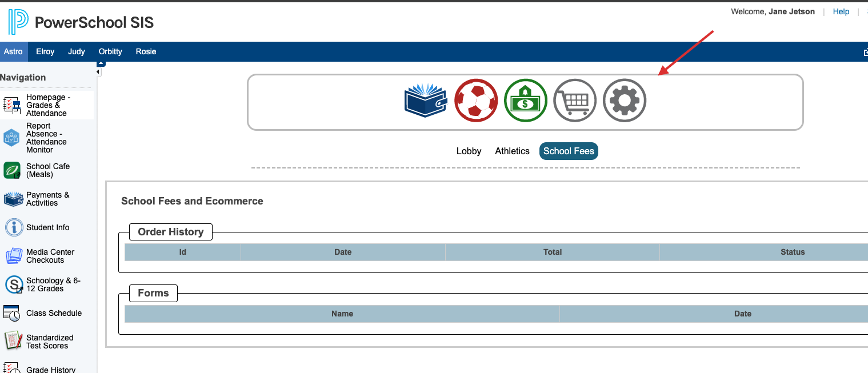Click the Order History Id column header

click(183, 252)
